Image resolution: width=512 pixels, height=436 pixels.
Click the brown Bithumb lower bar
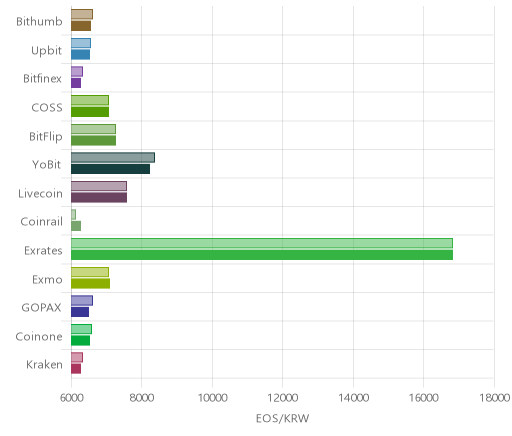(81, 26)
